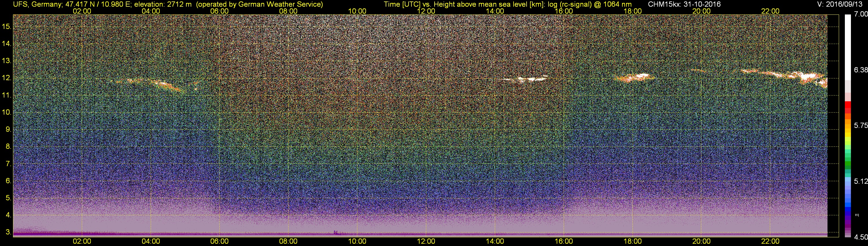Click the orange-white cloud echo near 18:00
868x246 pixels.
click(x=635, y=78)
